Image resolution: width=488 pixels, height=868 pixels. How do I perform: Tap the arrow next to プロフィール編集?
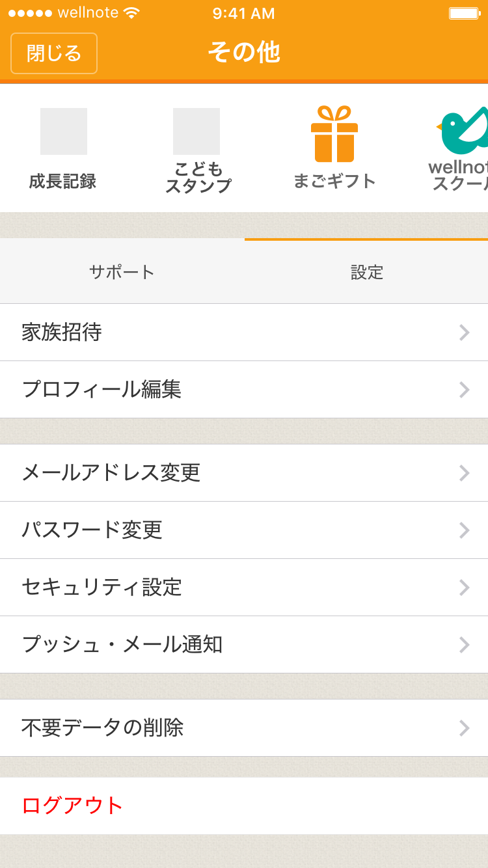tap(464, 390)
